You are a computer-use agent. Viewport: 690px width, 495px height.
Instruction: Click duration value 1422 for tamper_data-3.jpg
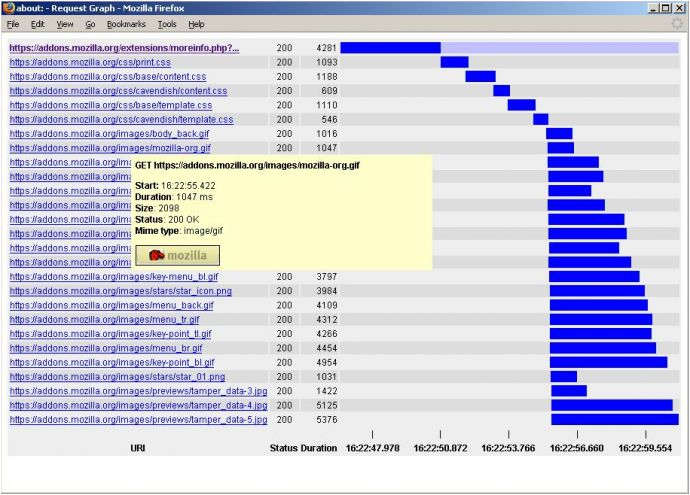click(x=327, y=391)
